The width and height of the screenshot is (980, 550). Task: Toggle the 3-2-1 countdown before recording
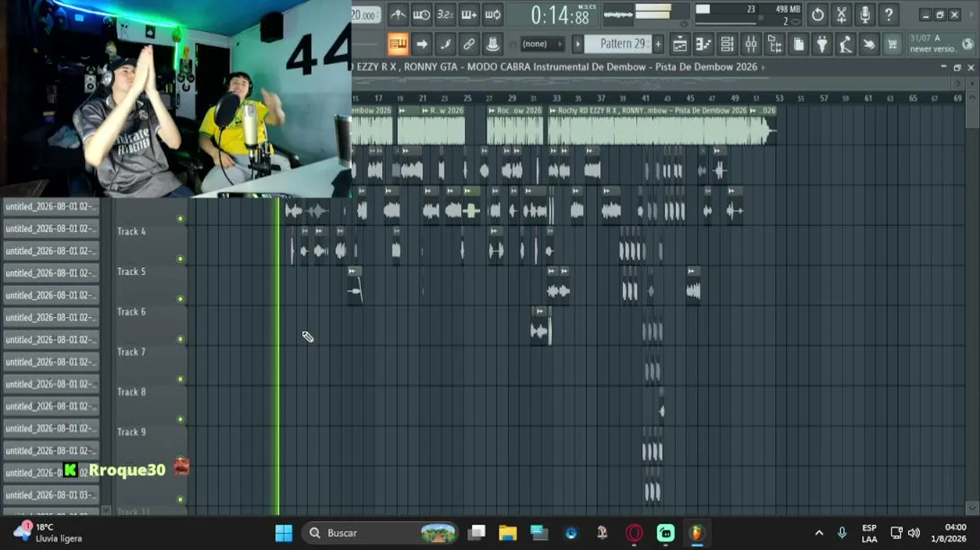445,15
